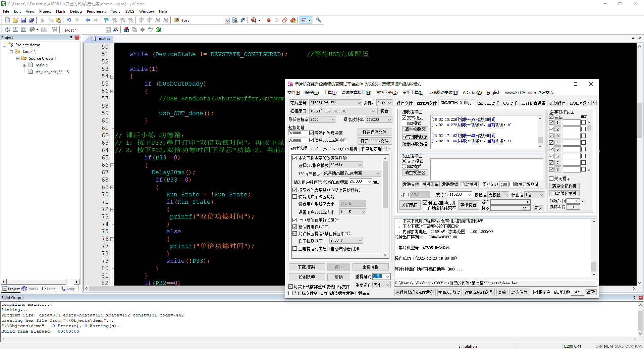
Task: Open Options for Target with the magic wand icon
Action: pyautogui.click(x=116, y=30)
